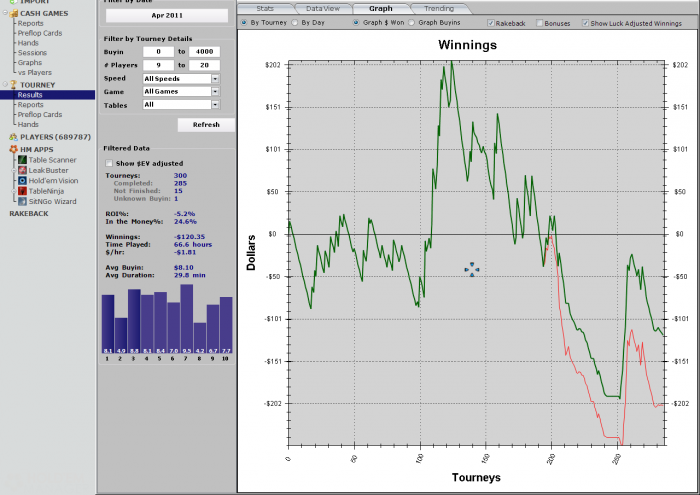
Task: Open Tourney Reports item
Action: (30, 104)
